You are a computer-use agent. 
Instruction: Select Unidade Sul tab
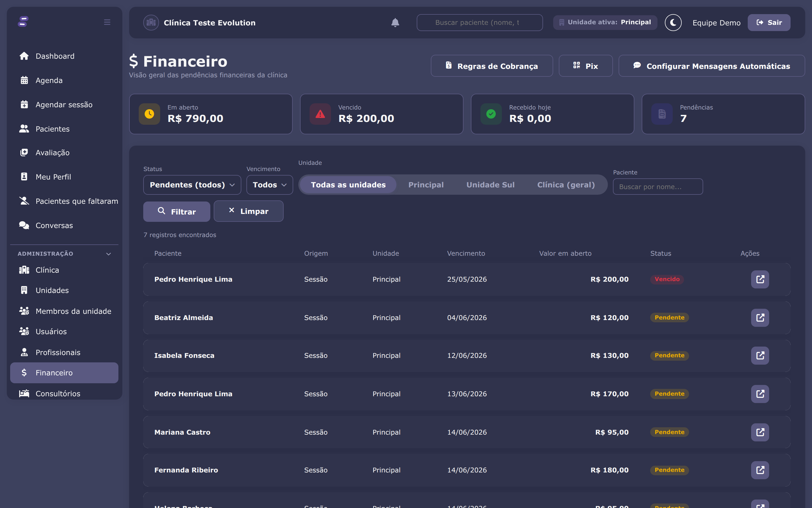[x=490, y=185]
